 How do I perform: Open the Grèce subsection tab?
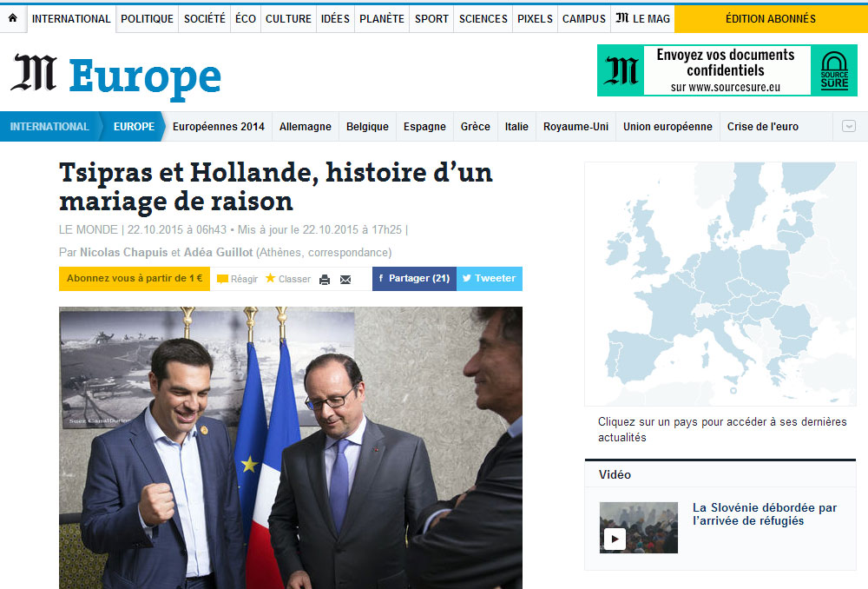[475, 126]
